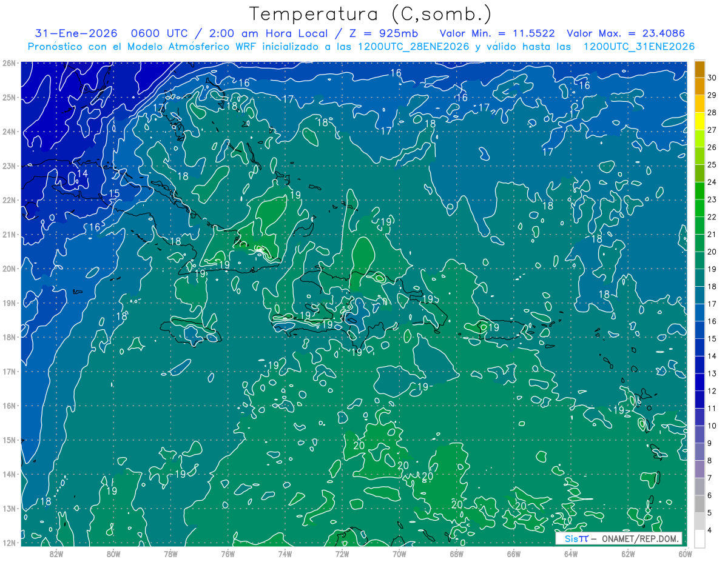Click the color scale label 23
728x562 pixels.
coord(712,199)
